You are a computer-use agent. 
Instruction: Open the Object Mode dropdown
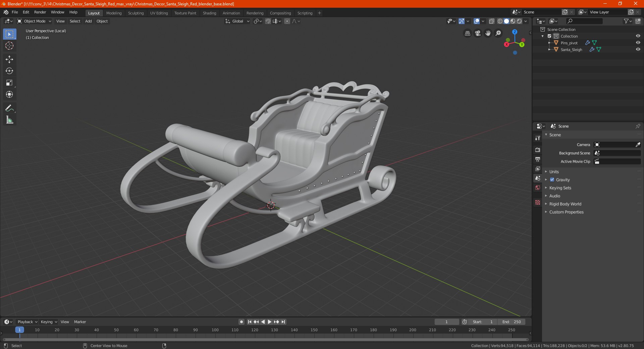(x=34, y=21)
